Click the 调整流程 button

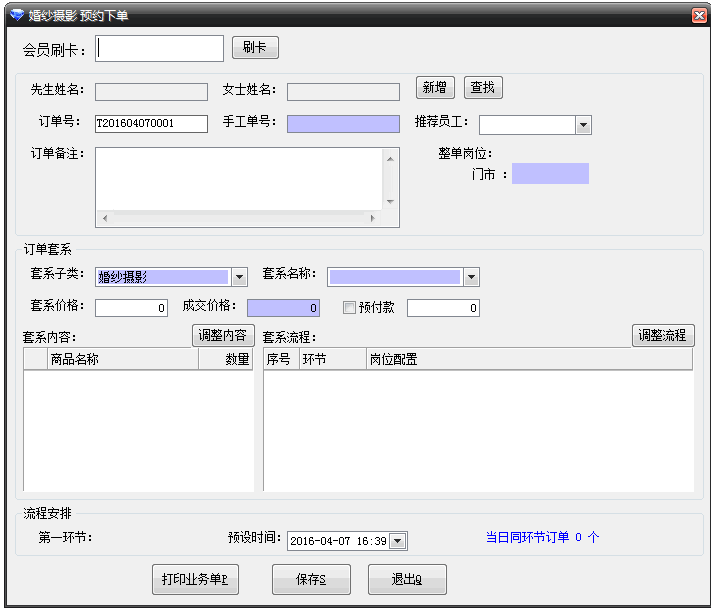(x=663, y=336)
